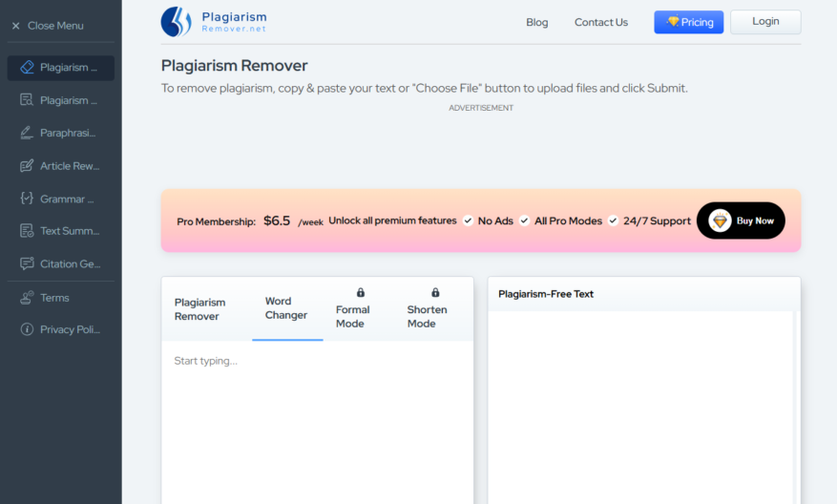This screenshot has height=504, width=837.
Task: Click the lock icon above Formal Mode
Action: tap(361, 293)
